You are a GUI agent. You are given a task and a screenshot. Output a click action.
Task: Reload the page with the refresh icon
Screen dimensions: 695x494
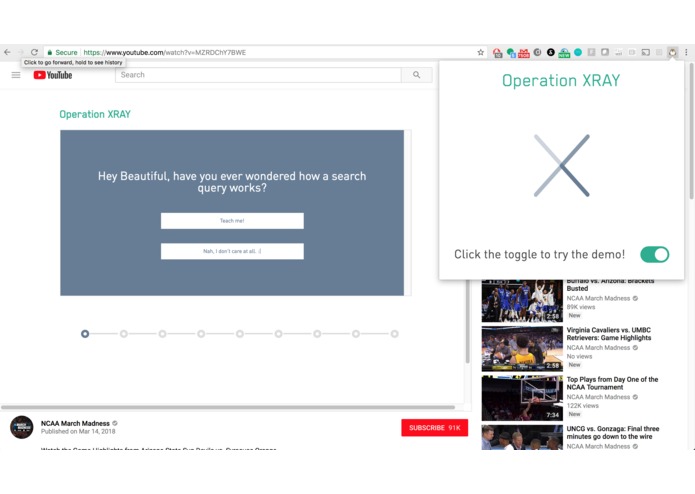tap(34, 52)
